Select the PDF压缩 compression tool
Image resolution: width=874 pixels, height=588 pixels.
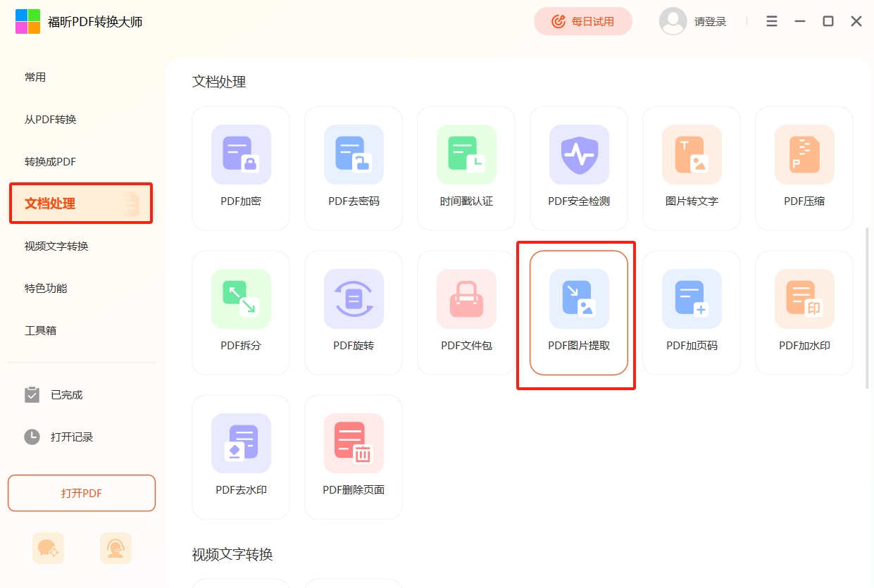[804, 168]
